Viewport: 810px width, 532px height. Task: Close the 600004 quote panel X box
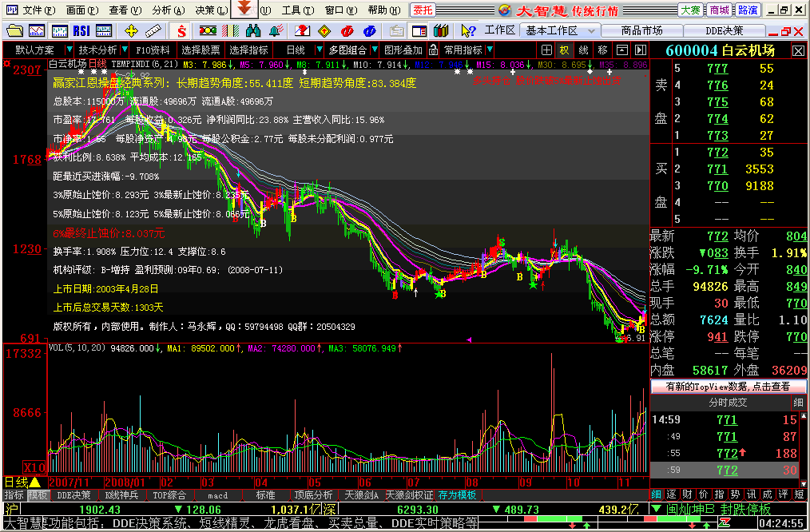click(x=798, y=50)
